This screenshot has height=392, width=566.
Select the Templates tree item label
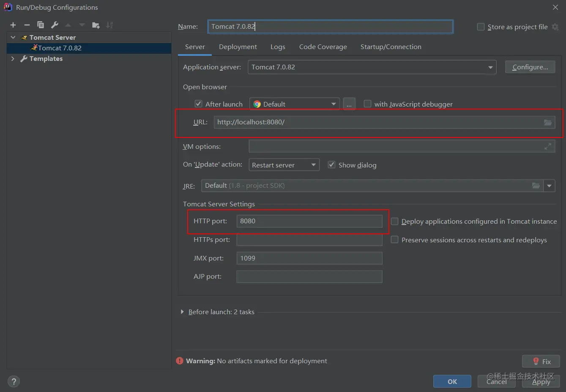pos(46,59)
